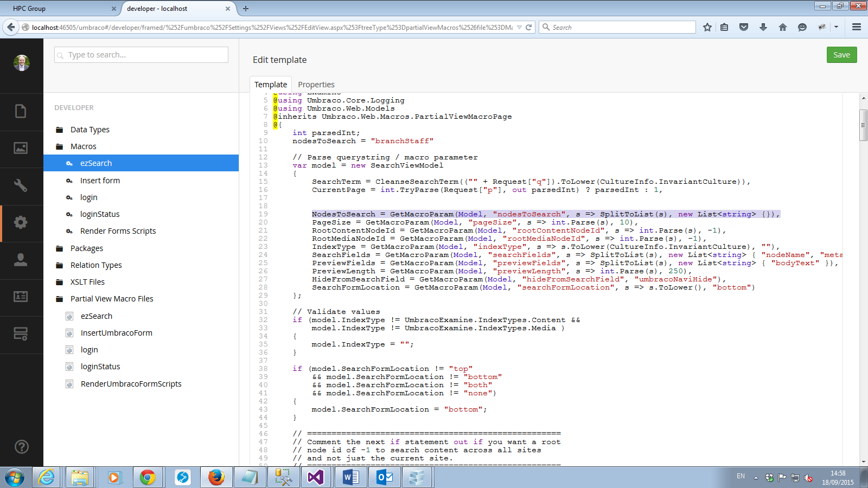
Task: Open the Content section icon in sidebar
Action: pos(21,111)
